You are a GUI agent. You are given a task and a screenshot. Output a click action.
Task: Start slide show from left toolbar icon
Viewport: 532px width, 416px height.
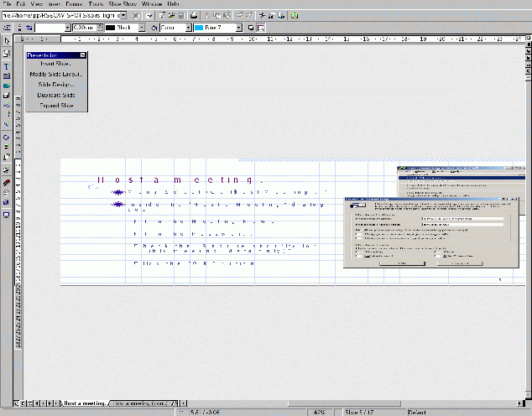click(x=6, y=215)
